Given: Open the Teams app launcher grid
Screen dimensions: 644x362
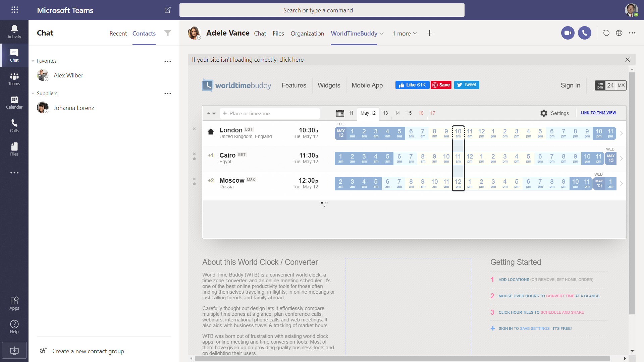Looking at the screenshot, I should (14, 10).
